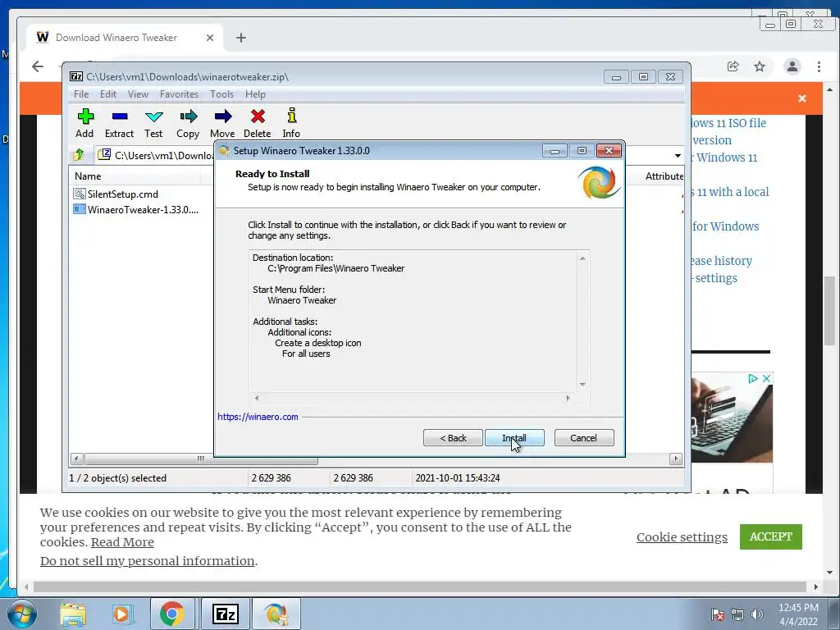Image resolution: width=840 pixels, height=630 pixels.
Task: Click Action Center flag tray icon
Action: [717, 614]
